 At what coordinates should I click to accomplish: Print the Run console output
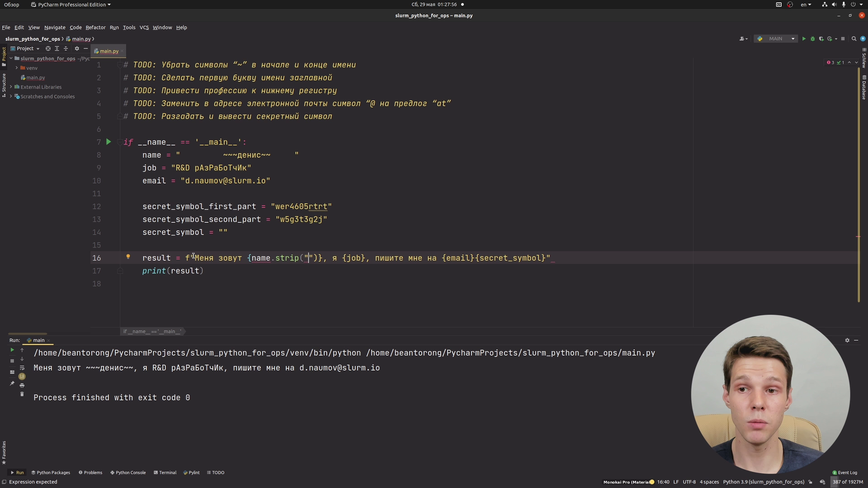22,385
